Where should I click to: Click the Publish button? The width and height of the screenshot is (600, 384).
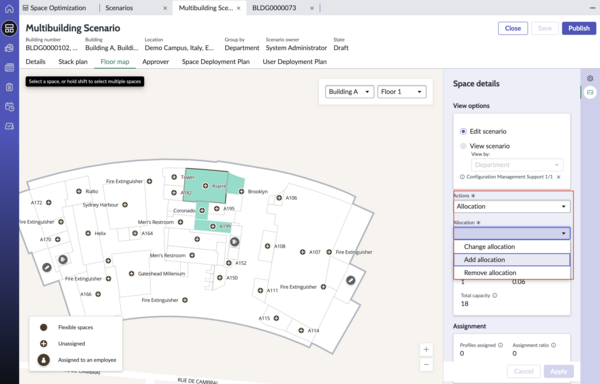click(579, 28)
